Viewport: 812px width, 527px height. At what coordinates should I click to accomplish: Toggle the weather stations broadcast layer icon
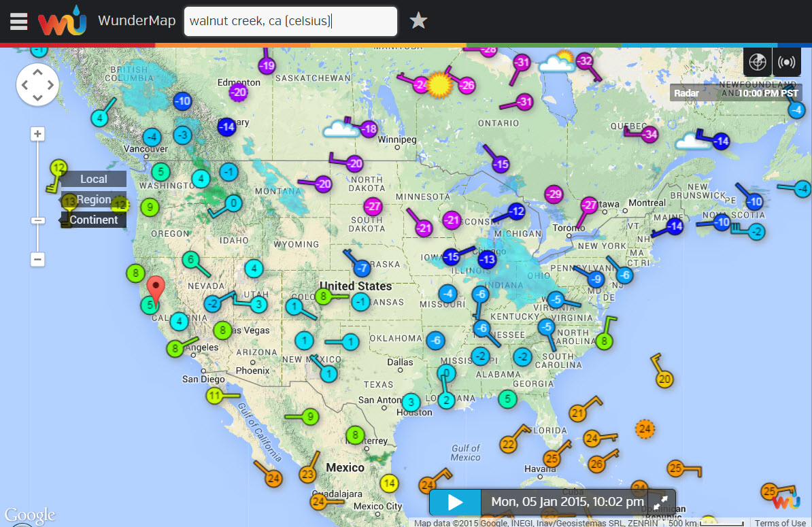786,63
